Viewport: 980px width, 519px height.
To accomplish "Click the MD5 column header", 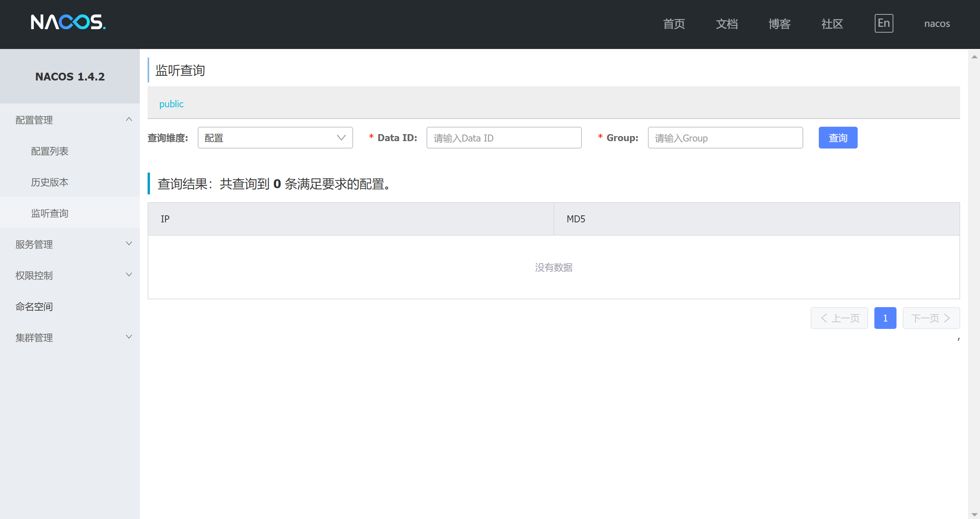I will 757,219.
